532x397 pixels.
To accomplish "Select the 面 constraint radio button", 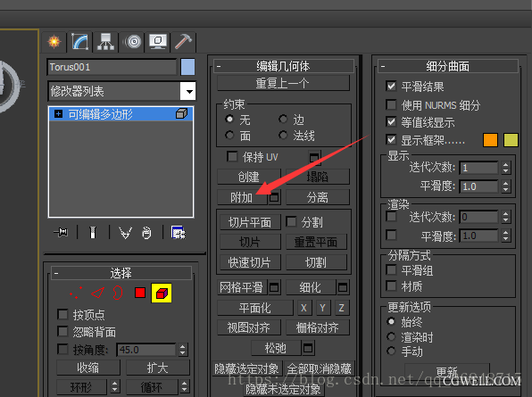I will click(229, 136).
